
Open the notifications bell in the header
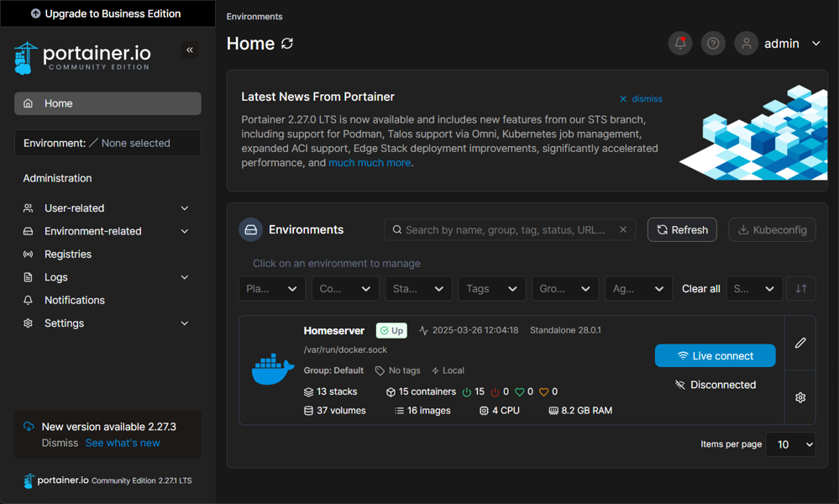[680, 44]
